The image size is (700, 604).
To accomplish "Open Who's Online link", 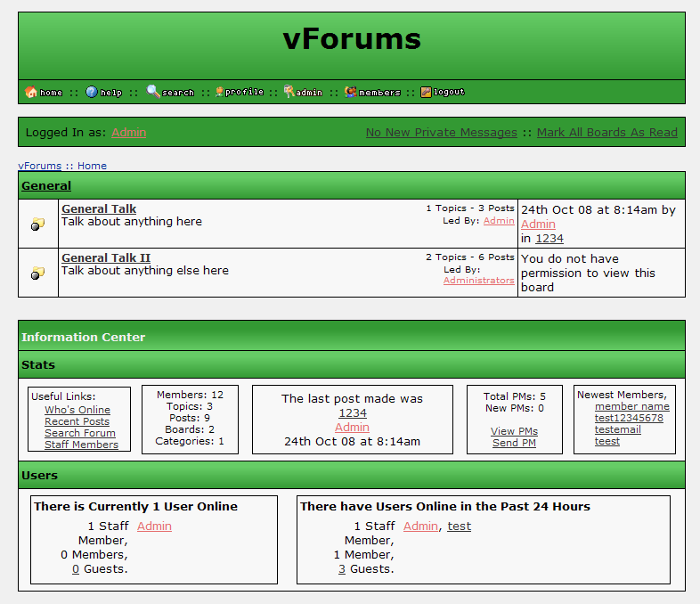I will point(77,410).
